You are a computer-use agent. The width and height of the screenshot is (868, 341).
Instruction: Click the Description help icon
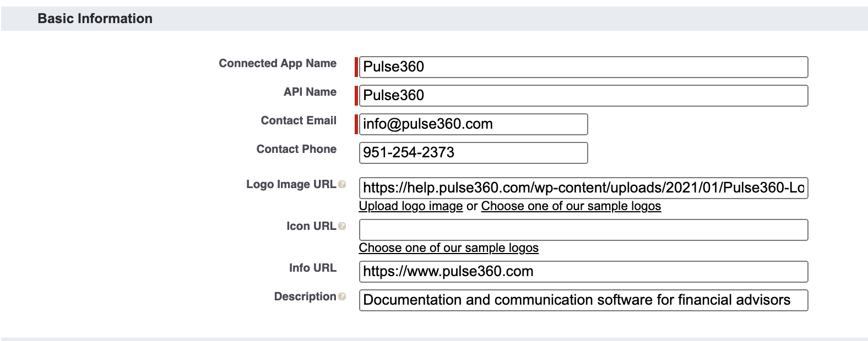point(342,297)
